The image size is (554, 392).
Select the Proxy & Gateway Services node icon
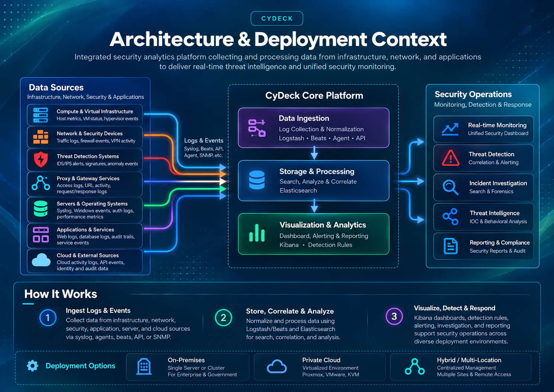coord(41,184)
